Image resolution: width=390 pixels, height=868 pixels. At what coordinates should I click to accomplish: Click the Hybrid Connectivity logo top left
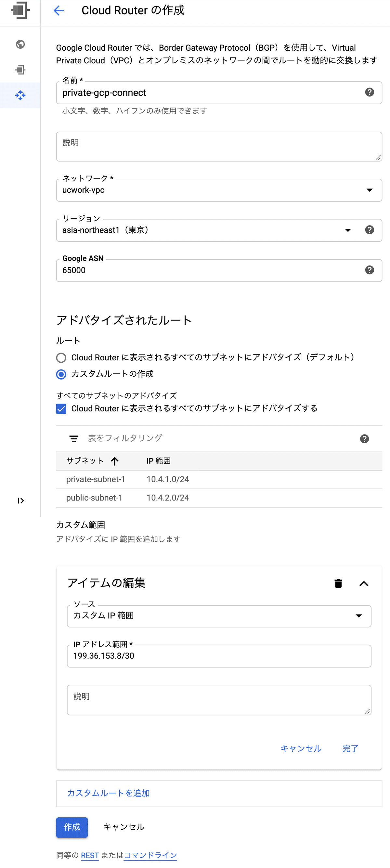[20, 11]
